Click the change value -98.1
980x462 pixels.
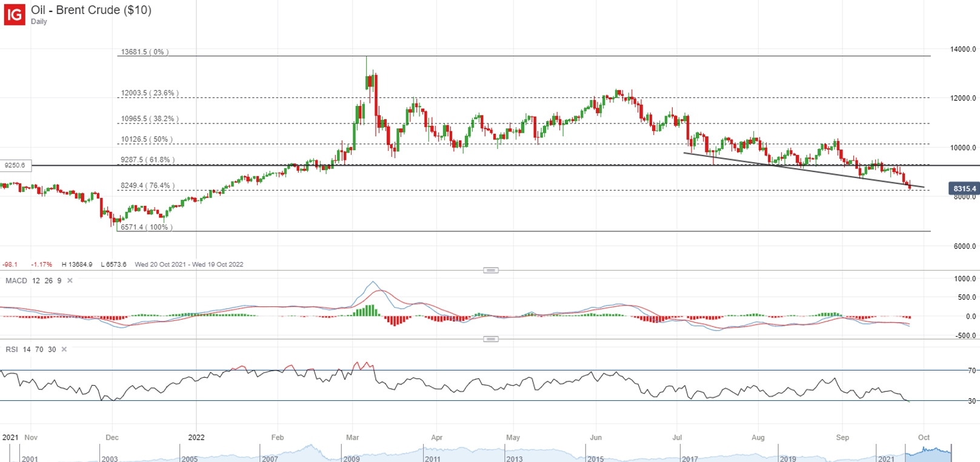click(x=10, y=265)
